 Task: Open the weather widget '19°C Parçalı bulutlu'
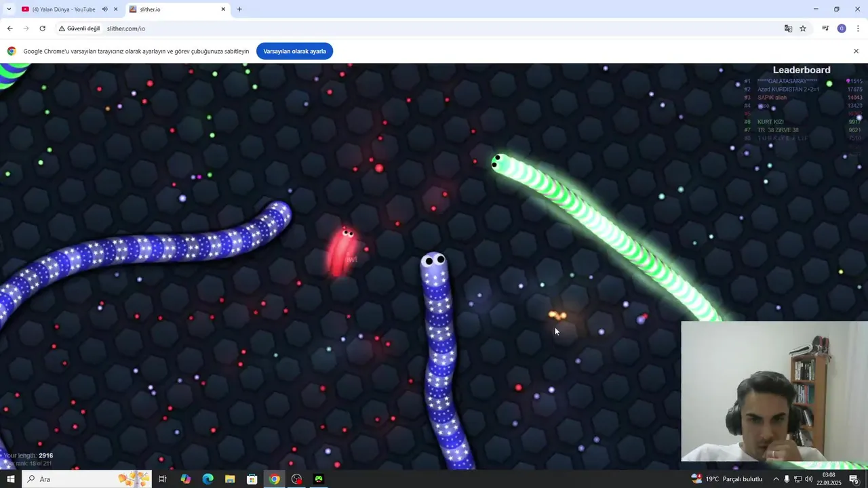727,479
